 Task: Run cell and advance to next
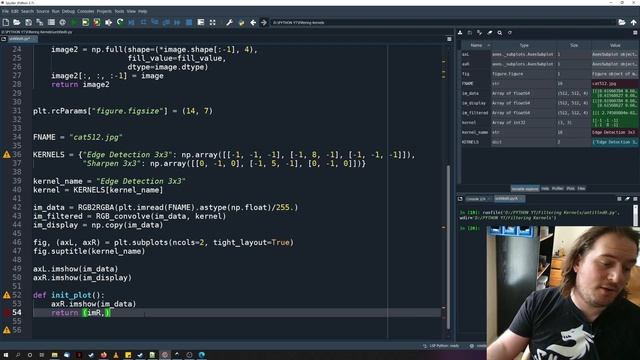97,22
